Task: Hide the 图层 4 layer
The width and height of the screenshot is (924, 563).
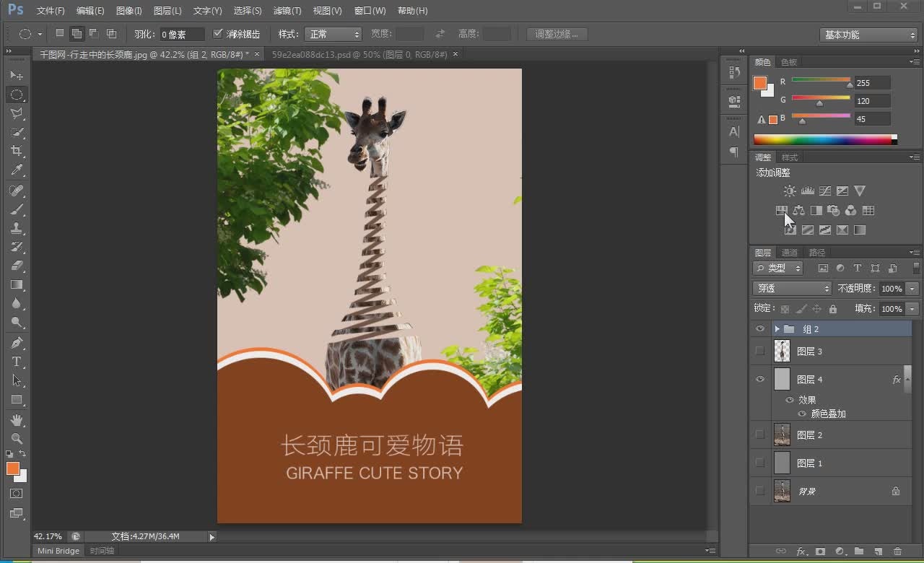Action: [x=759, y=379]
